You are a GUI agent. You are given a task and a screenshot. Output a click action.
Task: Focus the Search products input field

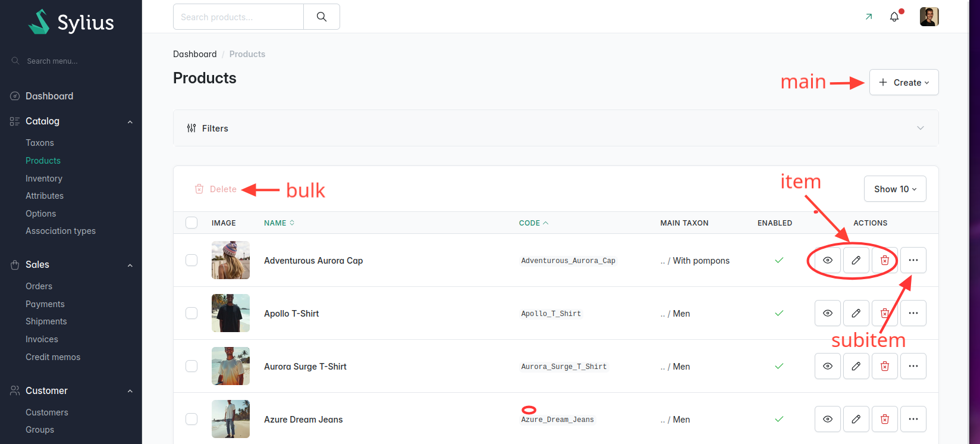point(238,17)
